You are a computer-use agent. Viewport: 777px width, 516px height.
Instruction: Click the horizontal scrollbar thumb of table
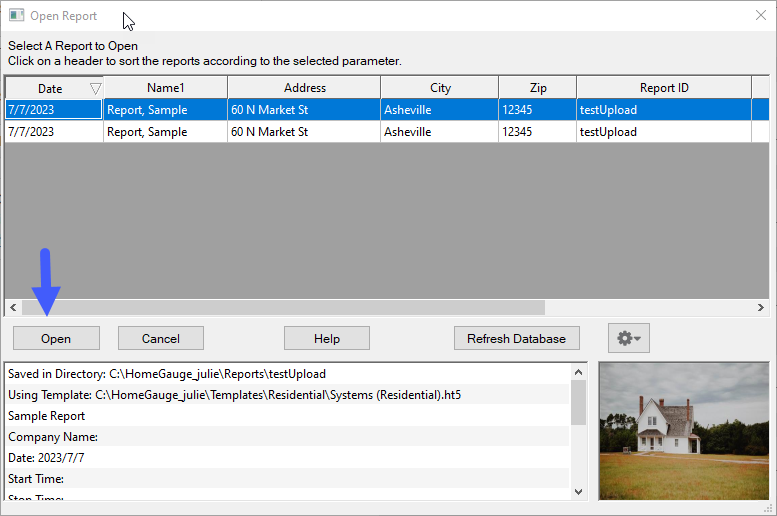click(283, 307)
